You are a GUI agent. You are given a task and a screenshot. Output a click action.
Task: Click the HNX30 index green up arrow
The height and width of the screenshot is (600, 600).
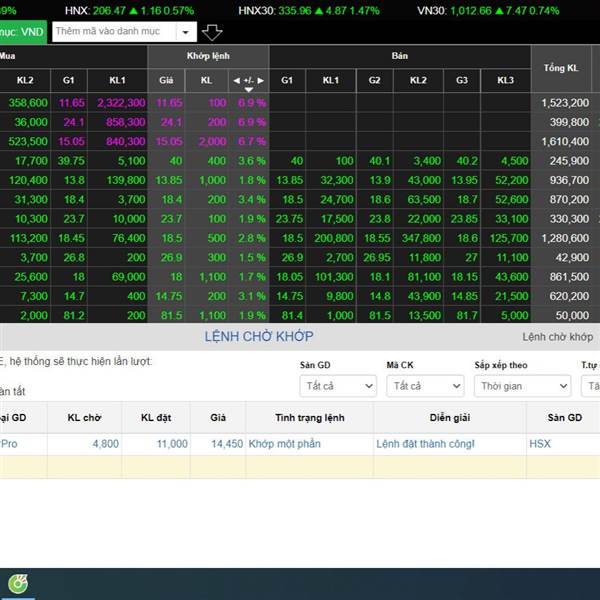point(322,10)
